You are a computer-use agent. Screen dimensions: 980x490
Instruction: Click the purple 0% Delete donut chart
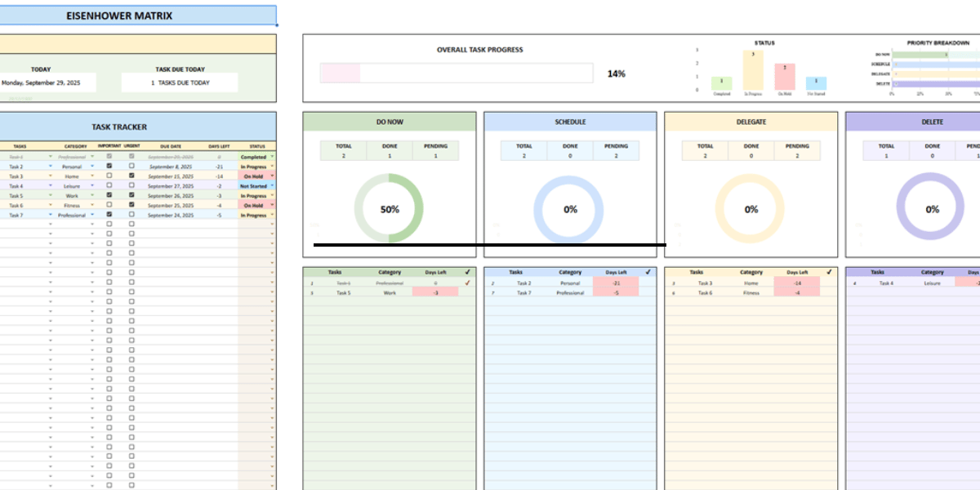(x=931, y=209)
